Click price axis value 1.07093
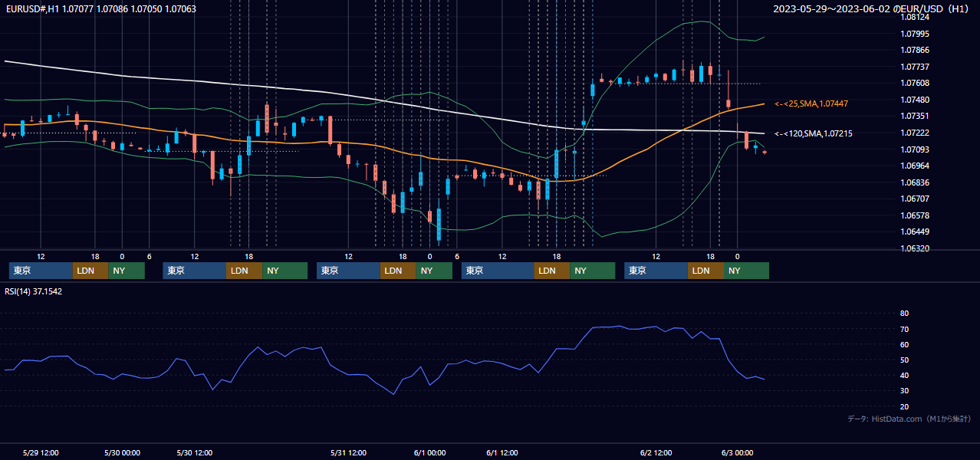Viewport: 980px width, 460px height. click(x=914, y=149)
